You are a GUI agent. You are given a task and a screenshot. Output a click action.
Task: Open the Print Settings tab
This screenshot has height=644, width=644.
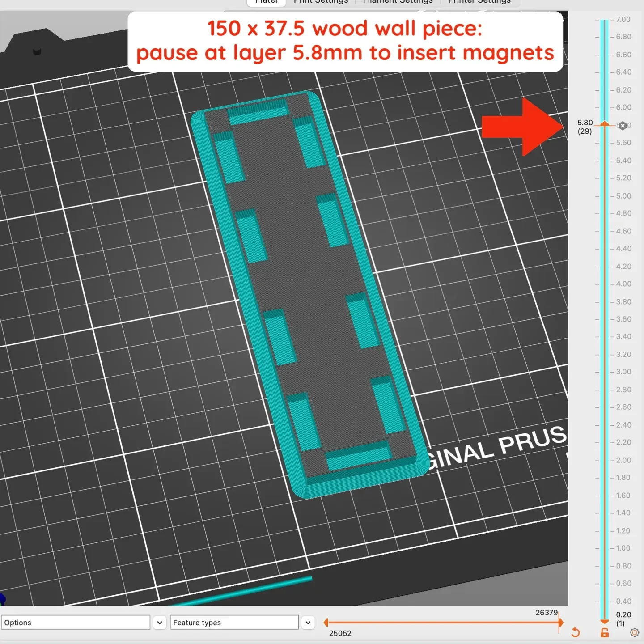321,2
